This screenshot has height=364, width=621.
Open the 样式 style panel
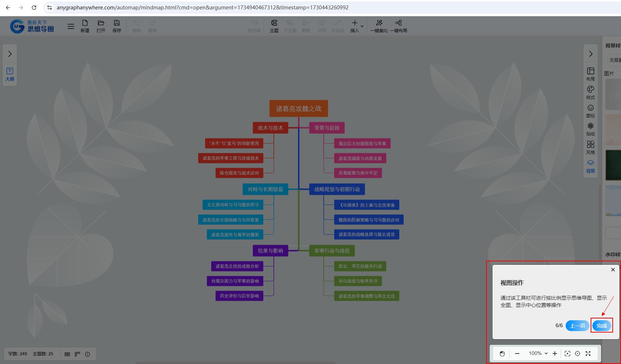(590, 92)
